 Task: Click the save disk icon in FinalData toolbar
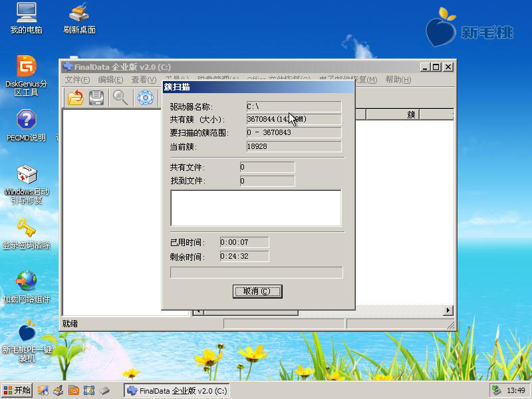[x=96, y=98]
